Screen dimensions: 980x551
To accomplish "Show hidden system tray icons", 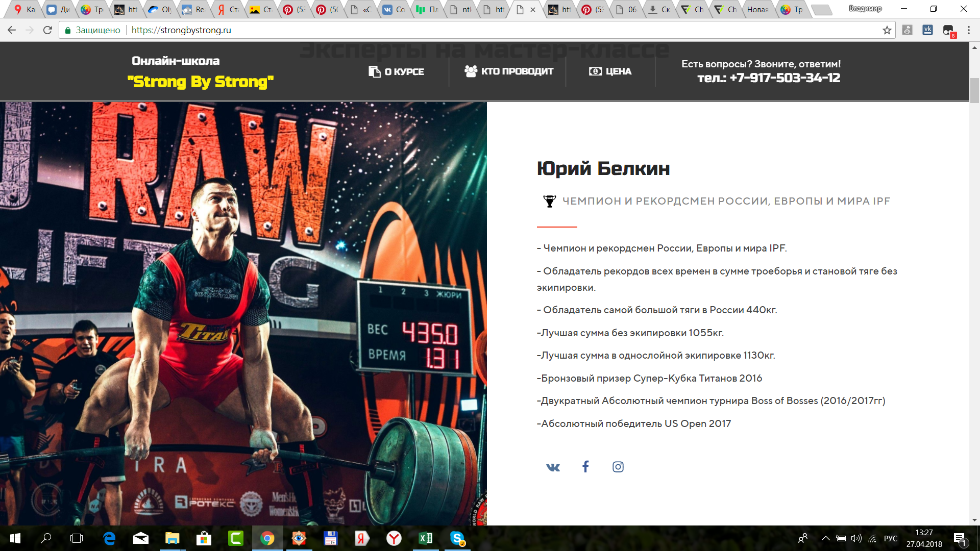I will 825,538.
